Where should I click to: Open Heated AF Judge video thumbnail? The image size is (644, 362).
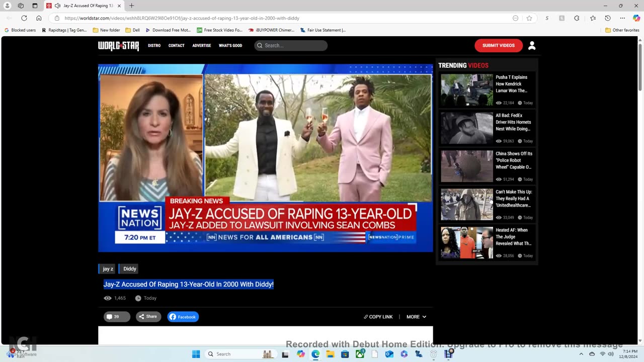[467, 243]
